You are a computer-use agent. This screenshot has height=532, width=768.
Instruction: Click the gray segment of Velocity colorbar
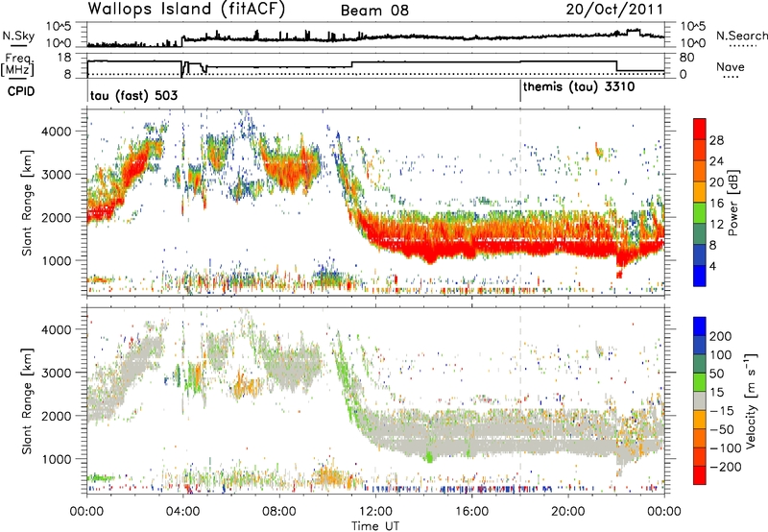tap(700, 400)
